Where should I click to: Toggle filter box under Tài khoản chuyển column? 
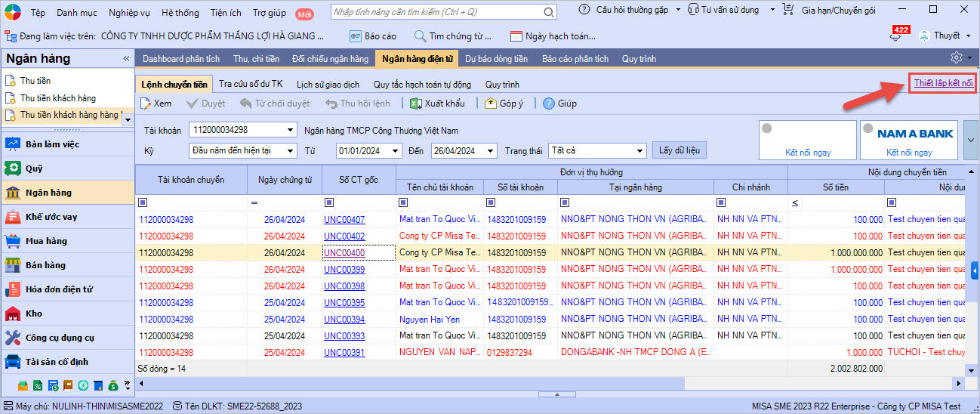coord(143,202)
